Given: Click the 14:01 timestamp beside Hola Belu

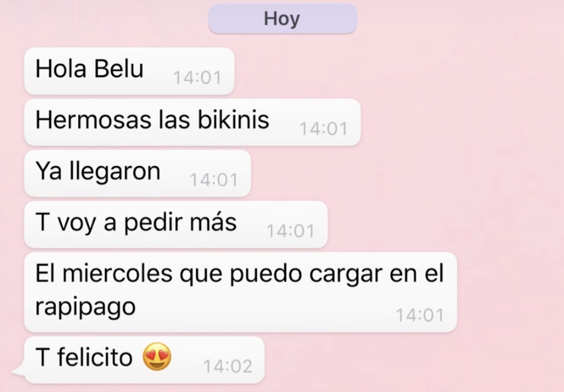Looking at the screenshot, I should (197, 78).
